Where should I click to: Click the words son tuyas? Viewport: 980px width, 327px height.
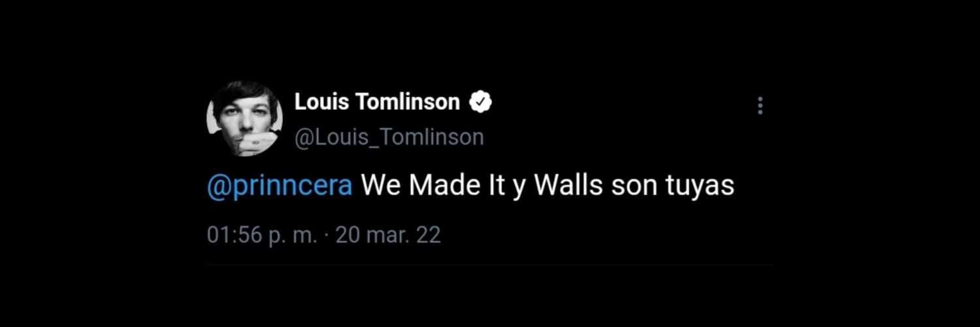tap(673, 186)
